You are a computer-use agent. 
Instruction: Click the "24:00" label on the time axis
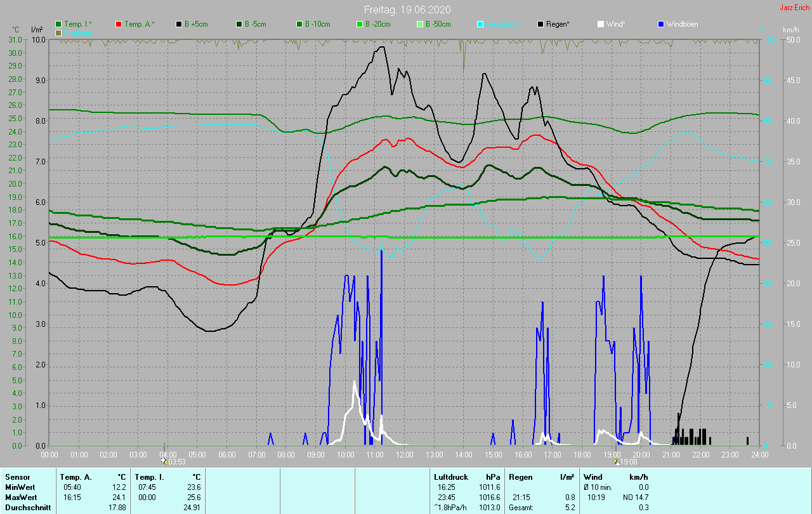759,454
